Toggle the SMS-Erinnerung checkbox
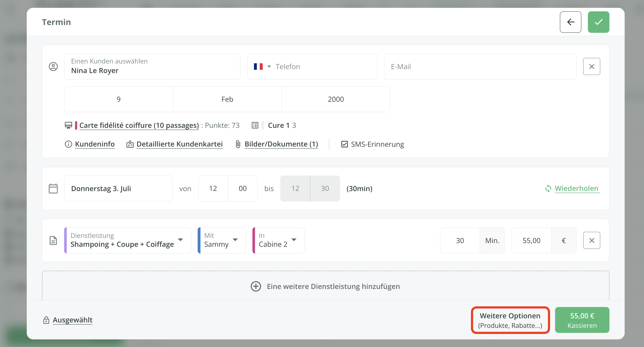 coord(344,144)
